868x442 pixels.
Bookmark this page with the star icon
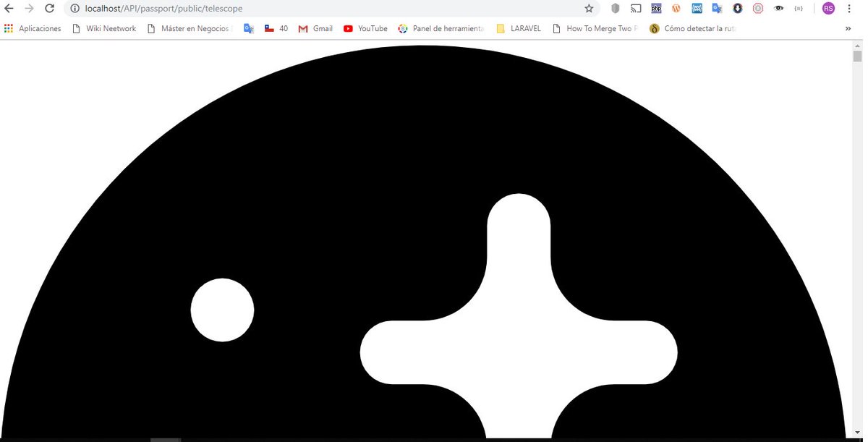point(589,9)
